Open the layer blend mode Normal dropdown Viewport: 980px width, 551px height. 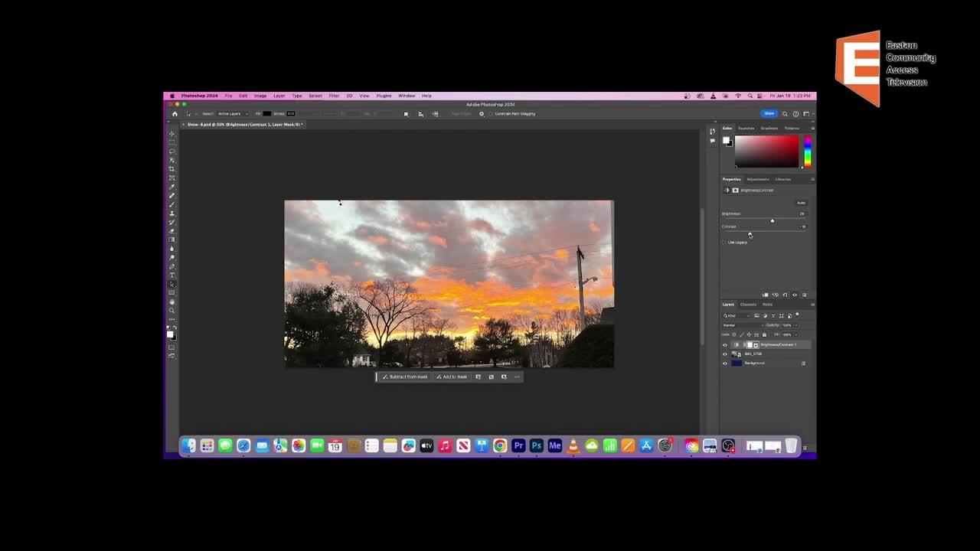point(742,325)
